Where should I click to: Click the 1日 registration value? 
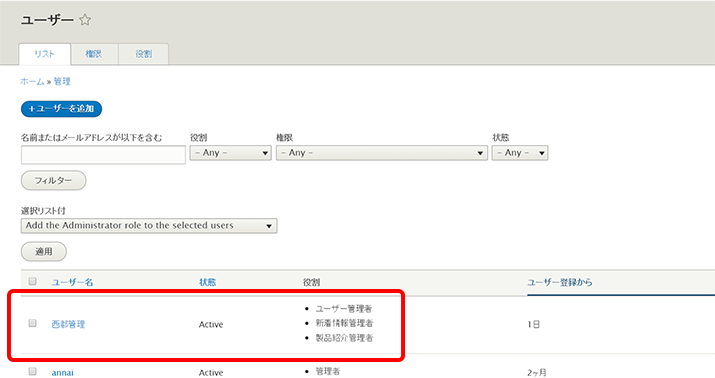click(x=534, y=324)
